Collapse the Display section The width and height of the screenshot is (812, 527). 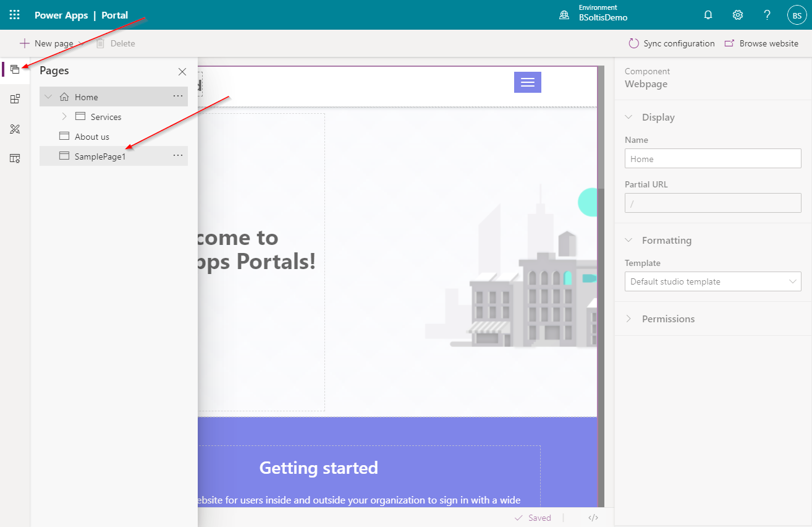click(x=628, y=117)
